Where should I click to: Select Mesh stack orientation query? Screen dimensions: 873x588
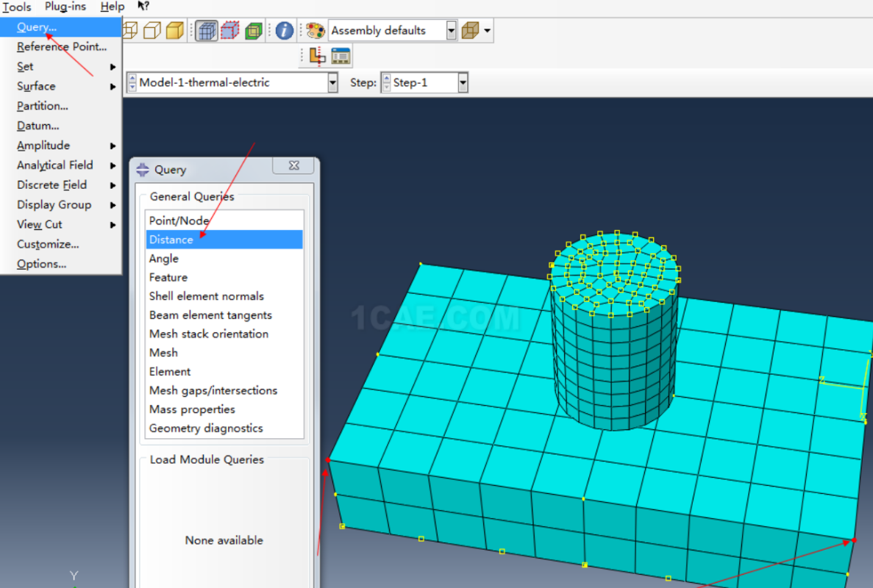(x=224, y=334)
